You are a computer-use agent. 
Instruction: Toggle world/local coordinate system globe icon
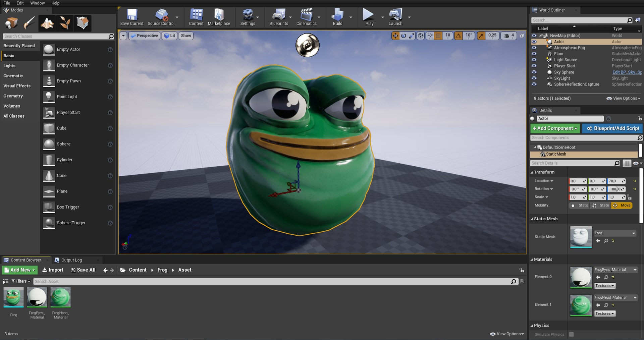point(421,36)
